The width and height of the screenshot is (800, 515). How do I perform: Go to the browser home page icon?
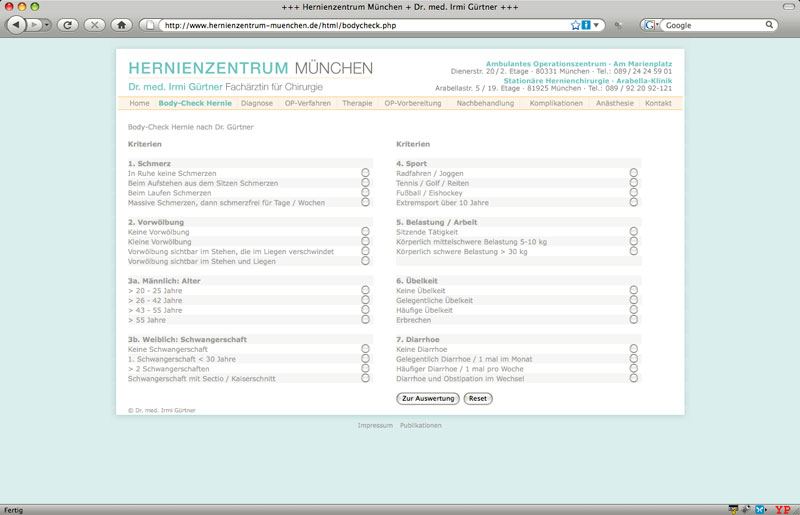click(x=122, y=24)
